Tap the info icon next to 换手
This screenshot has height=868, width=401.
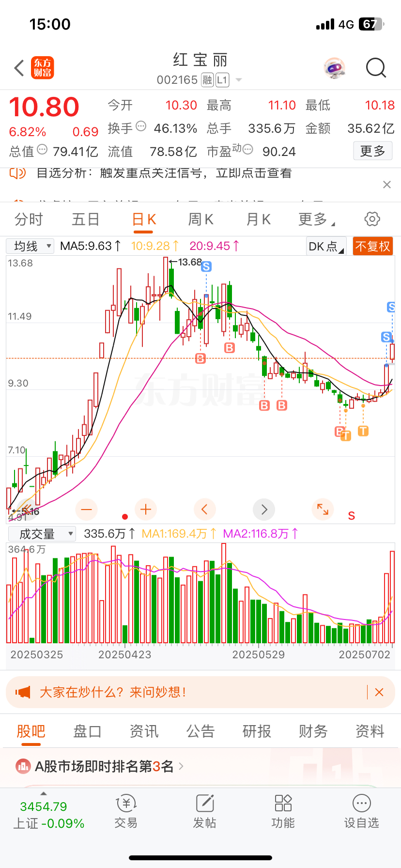(141, 126)
